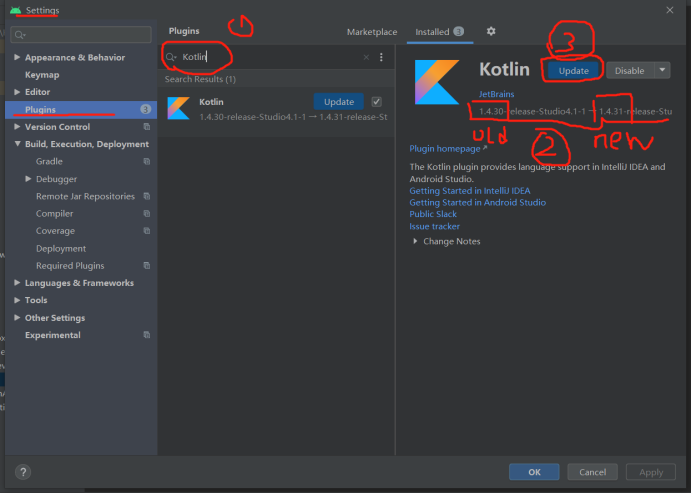Expand the Change Notes section
The image size is (691, 493).
point(415,241)
